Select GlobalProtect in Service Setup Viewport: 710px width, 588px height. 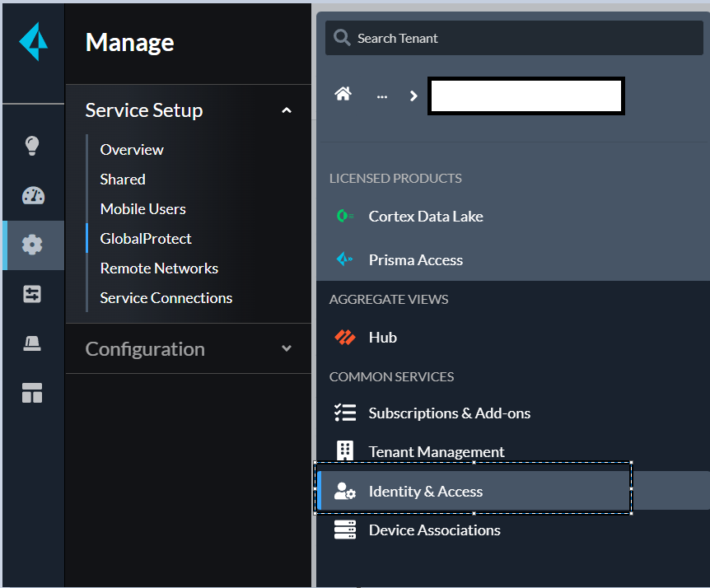coord(146,239)
